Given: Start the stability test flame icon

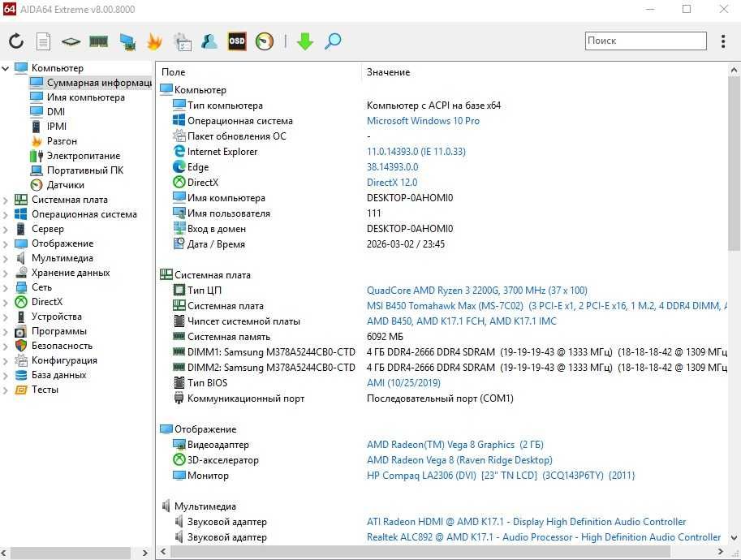Looking at the screenshot, I should tap(154, 41).
